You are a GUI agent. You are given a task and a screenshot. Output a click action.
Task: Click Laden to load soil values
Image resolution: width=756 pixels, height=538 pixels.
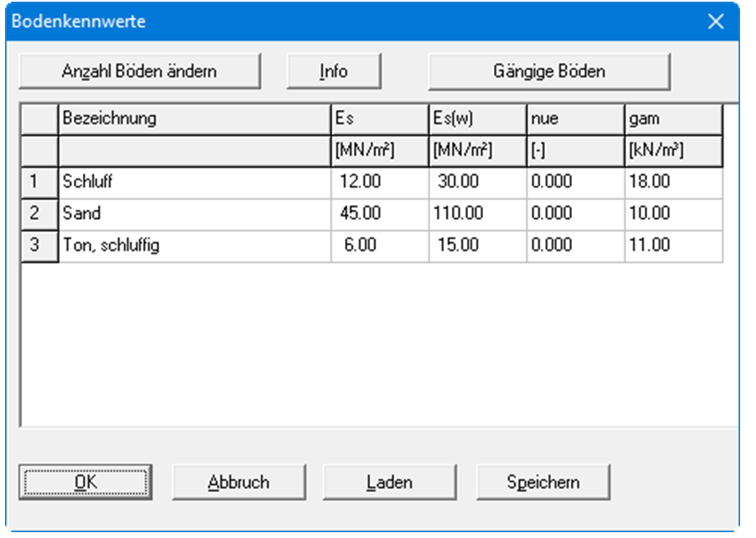389,482
